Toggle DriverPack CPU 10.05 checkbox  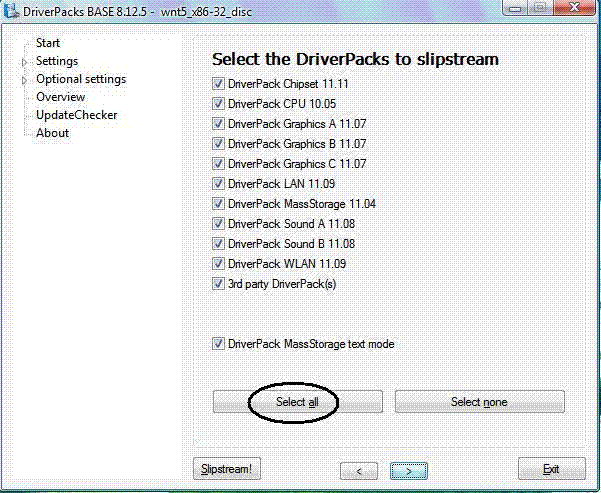[218, 104]
